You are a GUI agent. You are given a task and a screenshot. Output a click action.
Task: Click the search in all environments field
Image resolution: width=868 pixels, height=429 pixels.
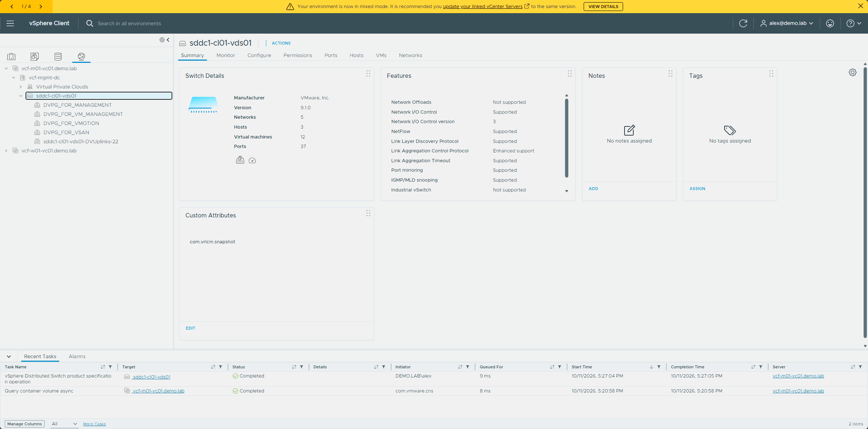point(129,23)
